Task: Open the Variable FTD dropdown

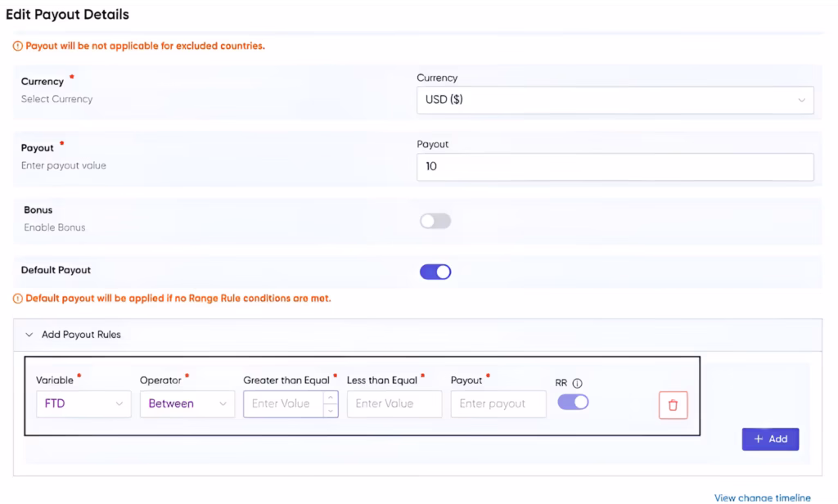Action: tap(83, 403)
